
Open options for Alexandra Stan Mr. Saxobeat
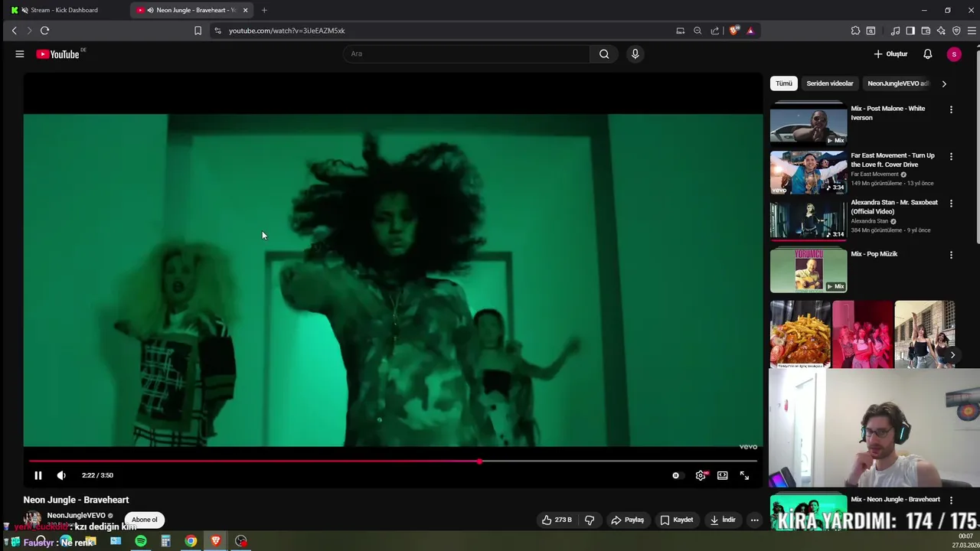tap(951, 203)
